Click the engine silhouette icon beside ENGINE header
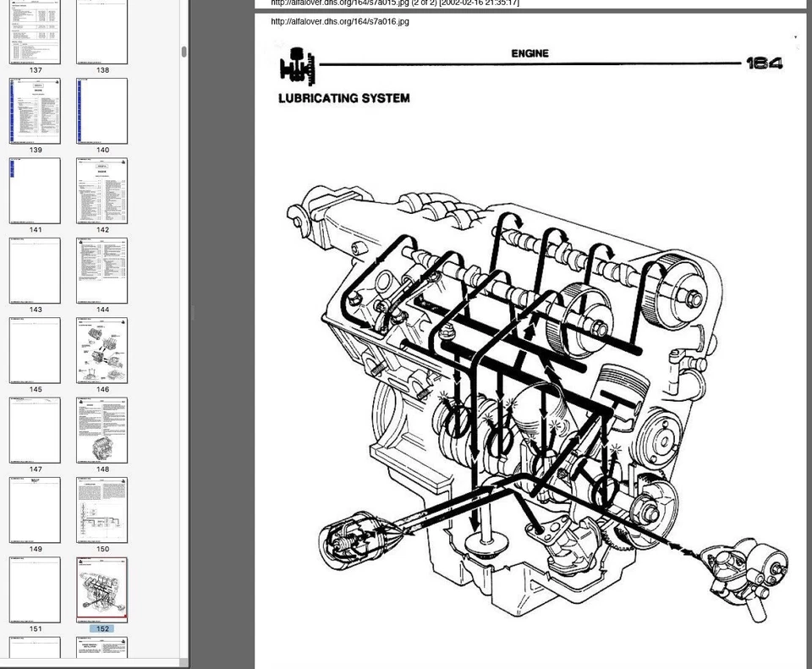The image size is (812, 669). pyautogui.click(x=298, y=63)
